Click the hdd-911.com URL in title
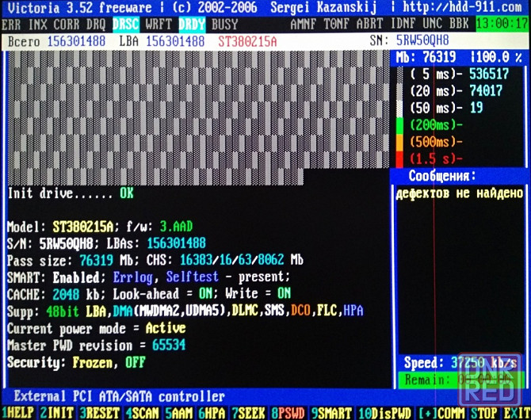The image size is (531, 420). click(x=462, y=7)
